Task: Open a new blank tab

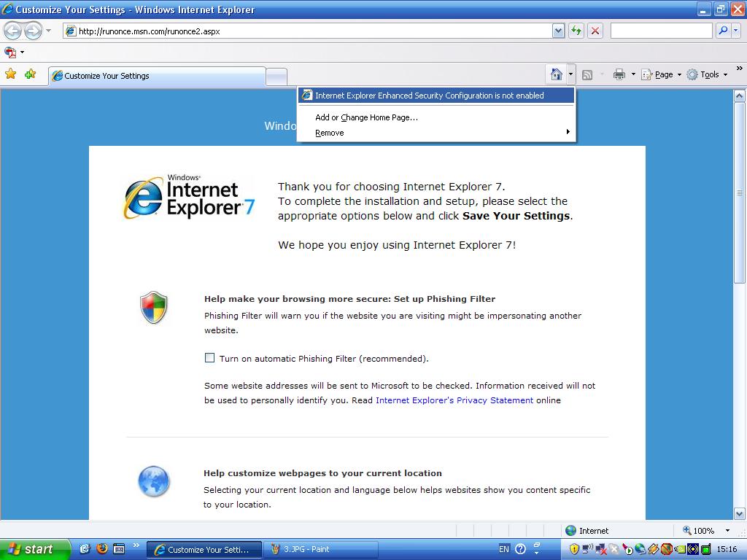Action: [276, 77]
